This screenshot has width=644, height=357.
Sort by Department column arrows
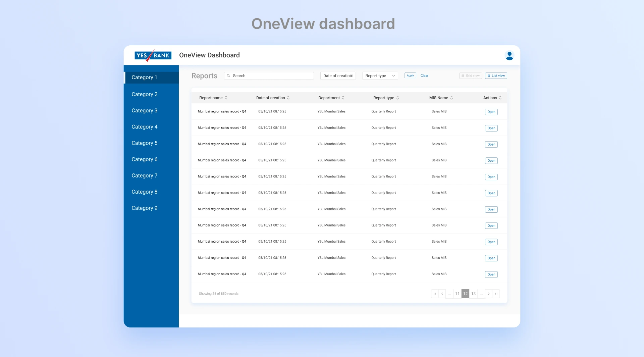click(x=343, y=98)
